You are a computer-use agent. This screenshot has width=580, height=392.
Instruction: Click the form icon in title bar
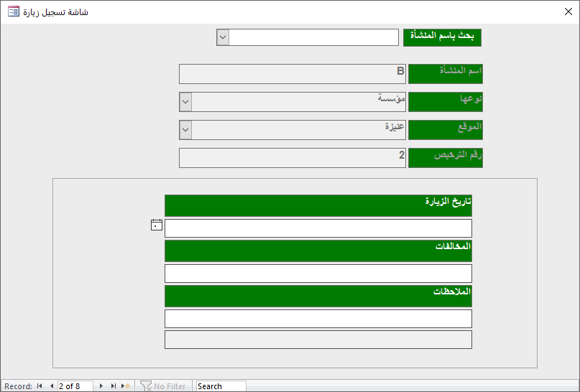[x=14, y=11]
